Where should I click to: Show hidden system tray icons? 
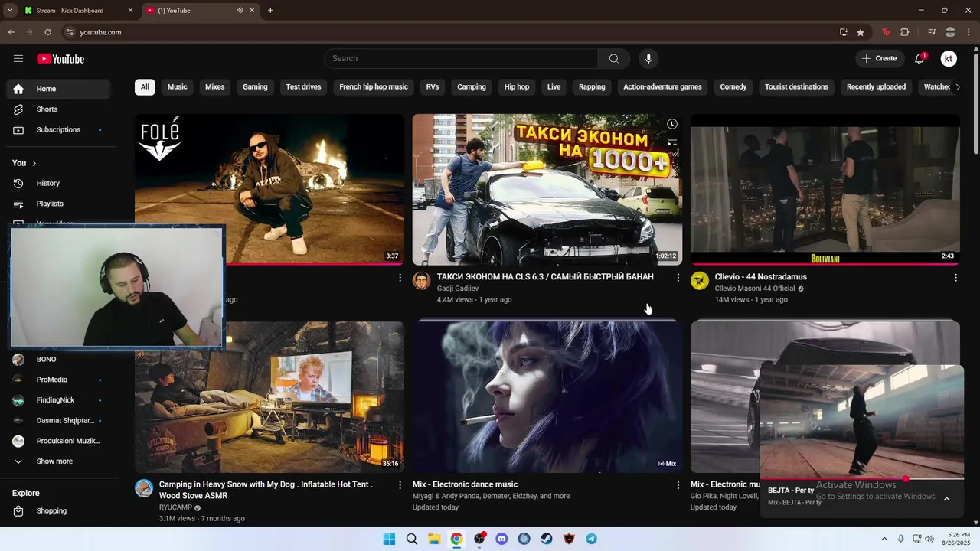coord(884,539)
